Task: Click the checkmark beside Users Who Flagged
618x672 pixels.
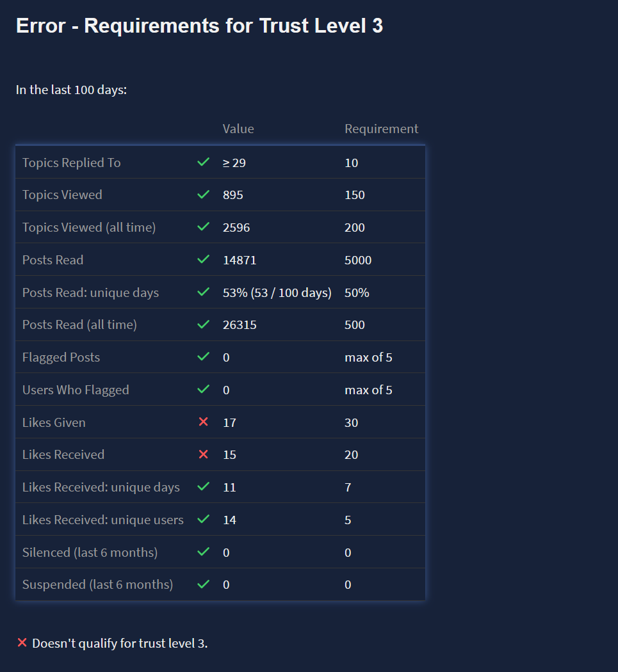Action: click(x=203, y=390)
